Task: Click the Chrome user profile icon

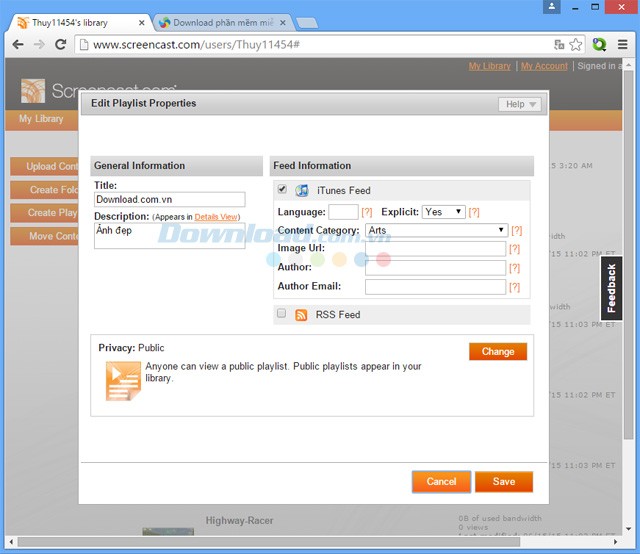Action: coord(552,7)
